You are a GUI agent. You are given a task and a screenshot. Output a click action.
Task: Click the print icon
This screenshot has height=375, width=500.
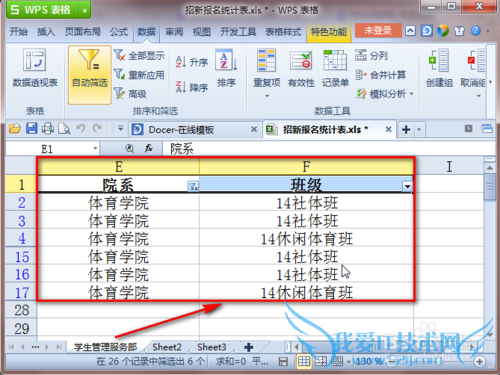click(x=48, y=129)
